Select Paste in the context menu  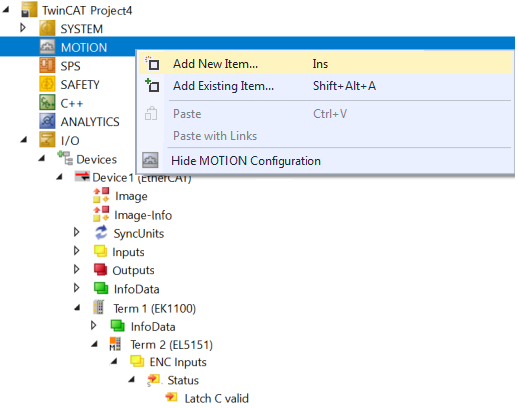click(x=326, y=114)
